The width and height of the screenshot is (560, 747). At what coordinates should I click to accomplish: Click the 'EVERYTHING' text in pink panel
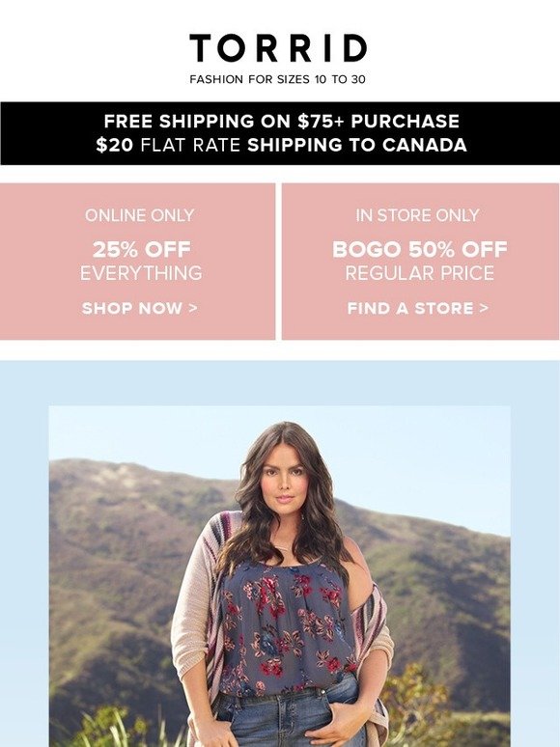point(141,273)
